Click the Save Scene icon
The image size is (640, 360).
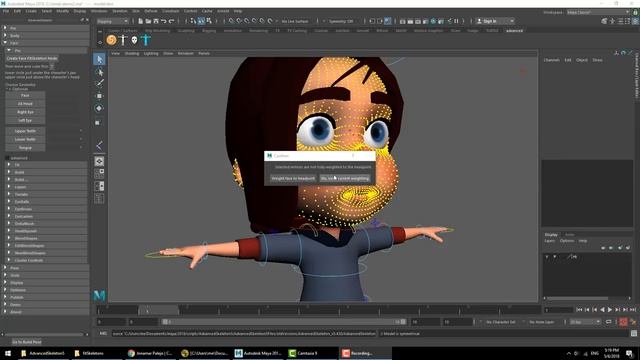(156, 21)
